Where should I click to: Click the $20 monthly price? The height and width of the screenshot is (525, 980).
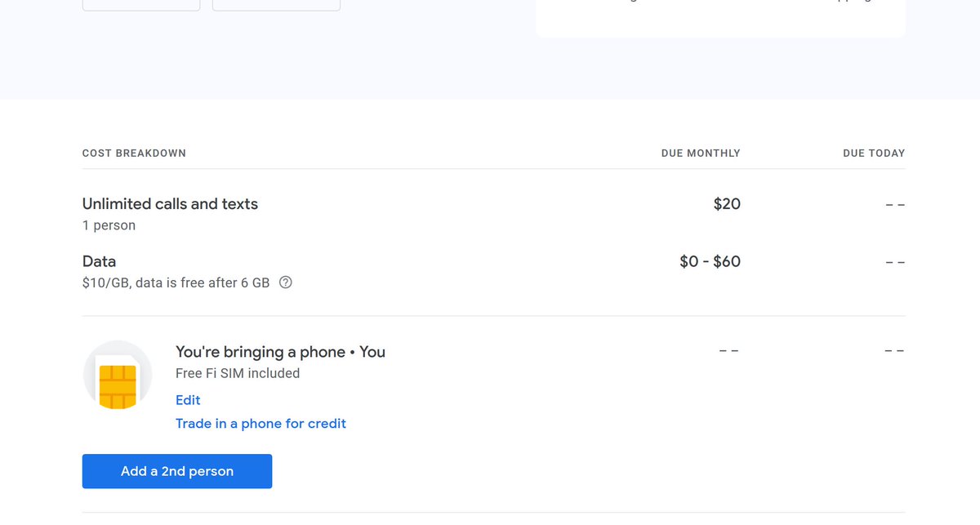pos(727,204)
